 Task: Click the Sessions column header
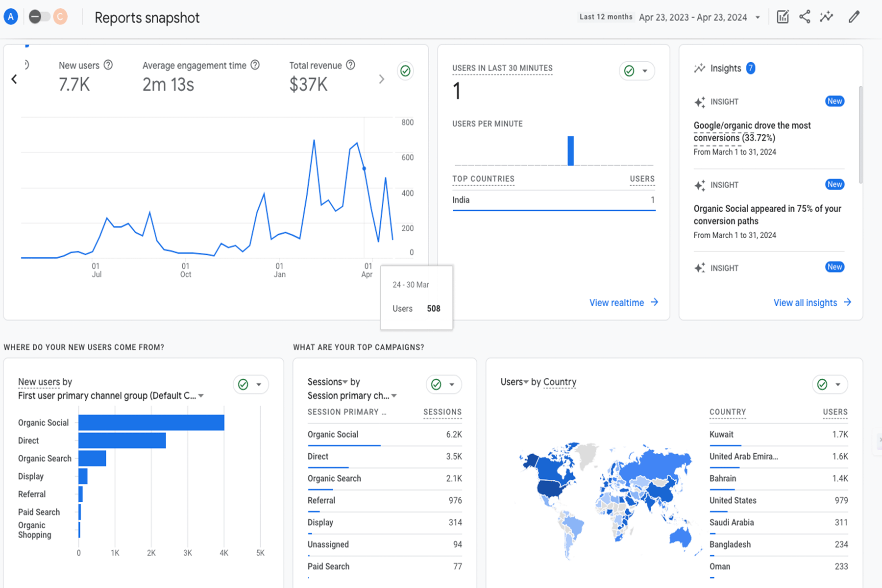click(442, 412)
